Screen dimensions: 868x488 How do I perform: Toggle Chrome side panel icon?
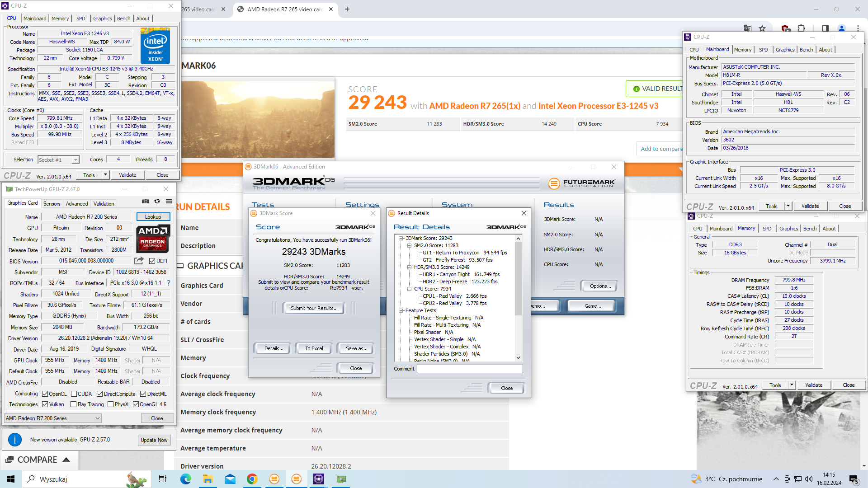coord(826,28)
